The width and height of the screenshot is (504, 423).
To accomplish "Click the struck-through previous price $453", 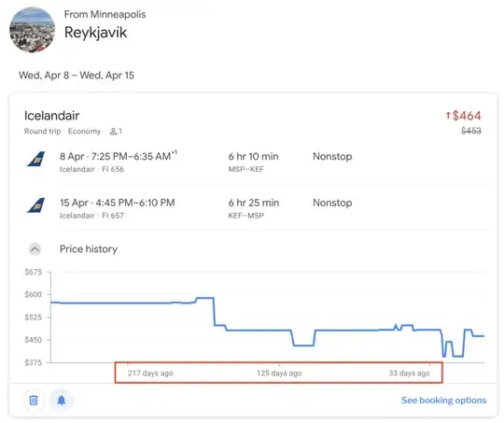I will click(x=471, y=131).
